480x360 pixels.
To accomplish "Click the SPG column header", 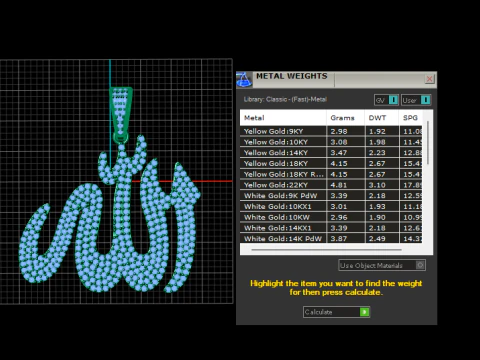I will 411,118.
